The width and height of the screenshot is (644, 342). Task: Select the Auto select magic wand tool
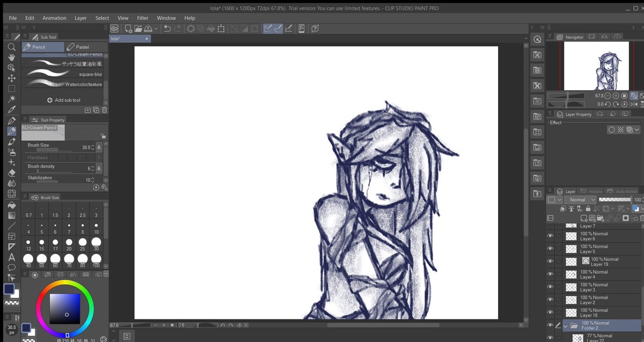coord(11,99)
